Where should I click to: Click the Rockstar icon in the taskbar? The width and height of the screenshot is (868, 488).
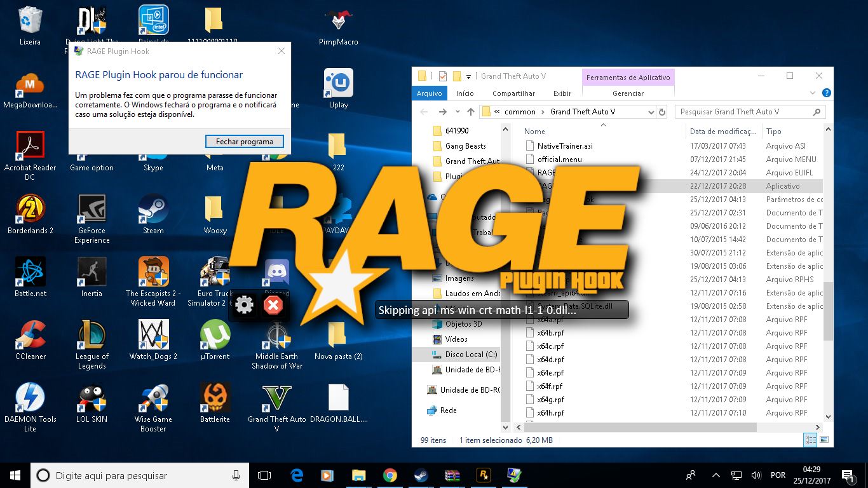tap(484, 475)
